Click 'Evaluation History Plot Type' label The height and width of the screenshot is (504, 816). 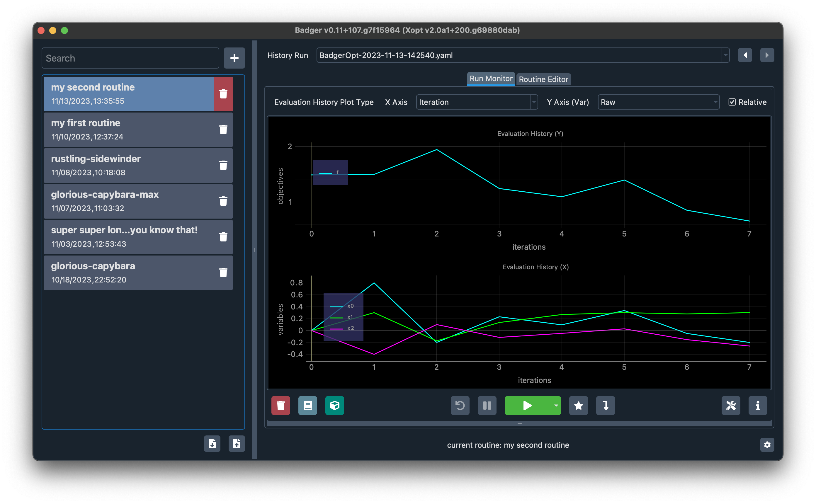(x=324, y=102)
